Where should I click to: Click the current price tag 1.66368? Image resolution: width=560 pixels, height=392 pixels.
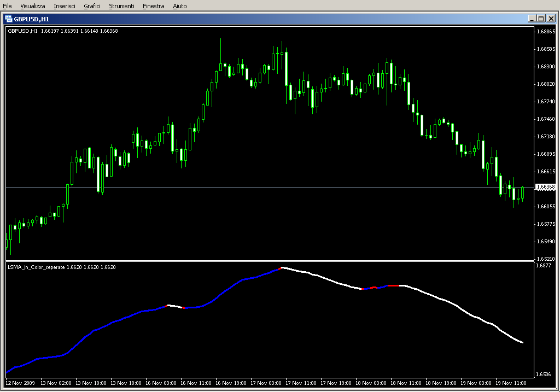546,187
